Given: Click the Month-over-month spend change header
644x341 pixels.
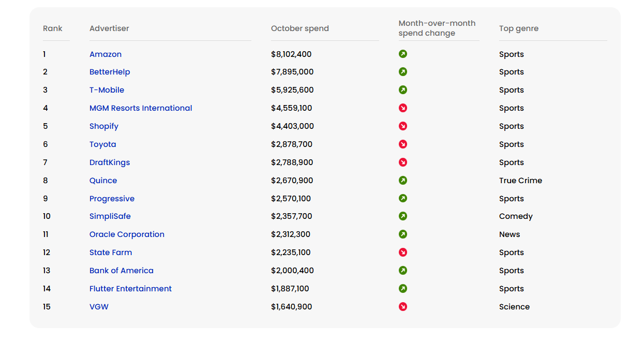Looking at the screenshot, I should click(x=437, y=28).
